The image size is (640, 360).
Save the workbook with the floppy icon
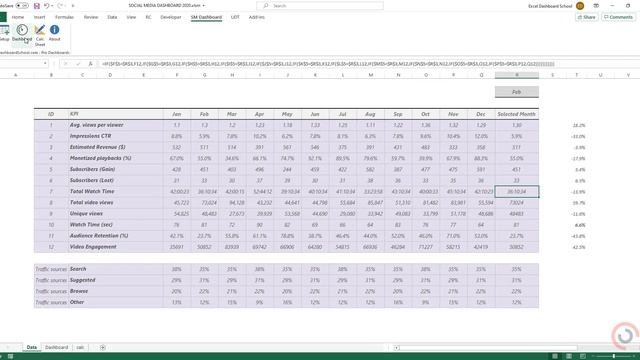pyautogui.click(x=36, y=6)
